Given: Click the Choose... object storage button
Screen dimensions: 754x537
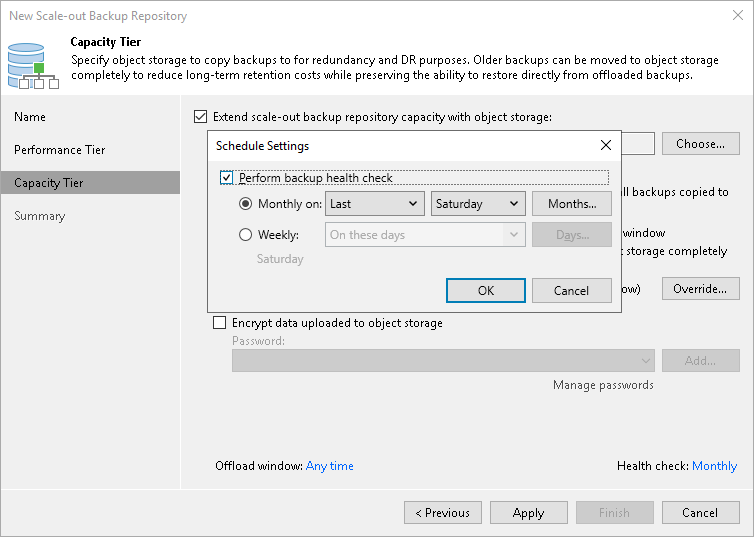Looking at the screenshot, I should 700,144.
